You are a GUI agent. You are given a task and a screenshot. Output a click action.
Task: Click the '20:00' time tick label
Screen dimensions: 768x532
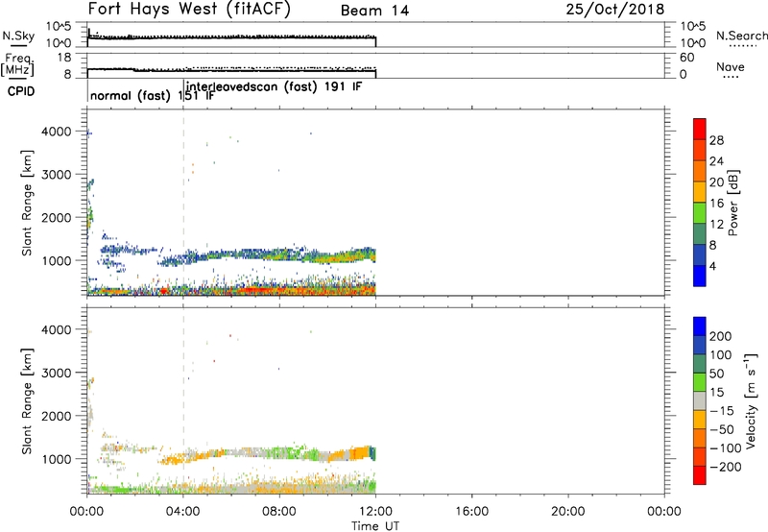pos(567,512)
